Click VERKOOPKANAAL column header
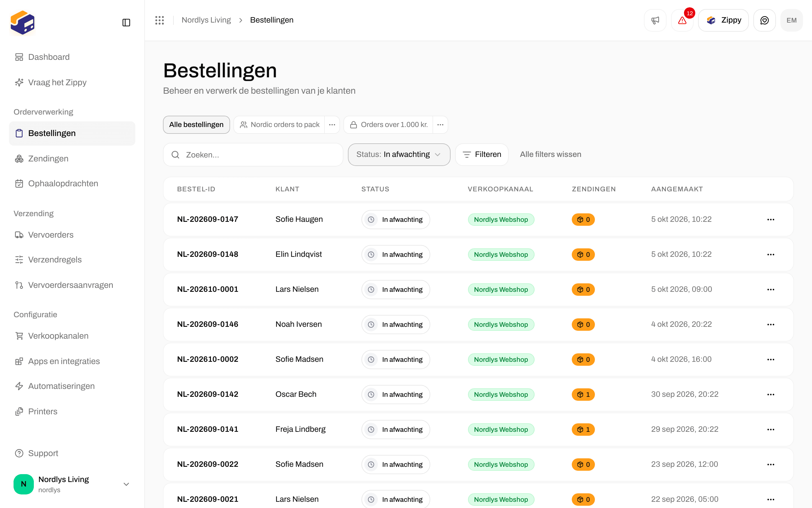The image size is (812, 508). pos(500,189)
